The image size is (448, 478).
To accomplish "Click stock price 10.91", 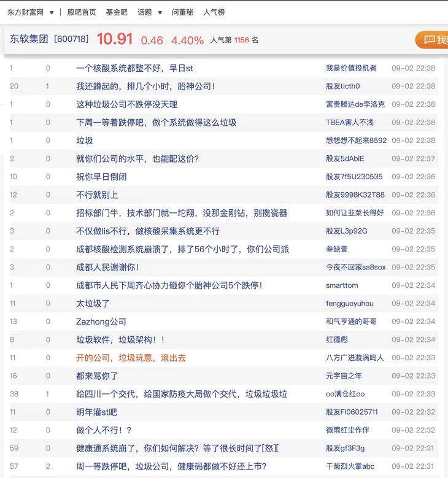I will pos(115,39).
